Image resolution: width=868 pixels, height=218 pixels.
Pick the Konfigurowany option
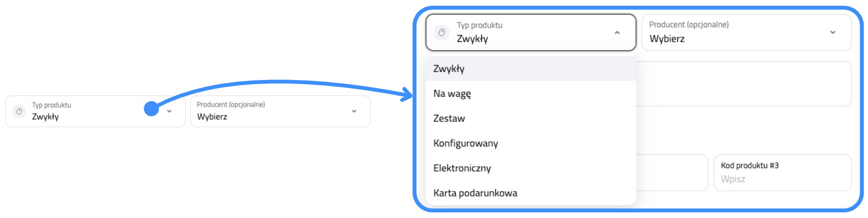click(x=466, y=143)
